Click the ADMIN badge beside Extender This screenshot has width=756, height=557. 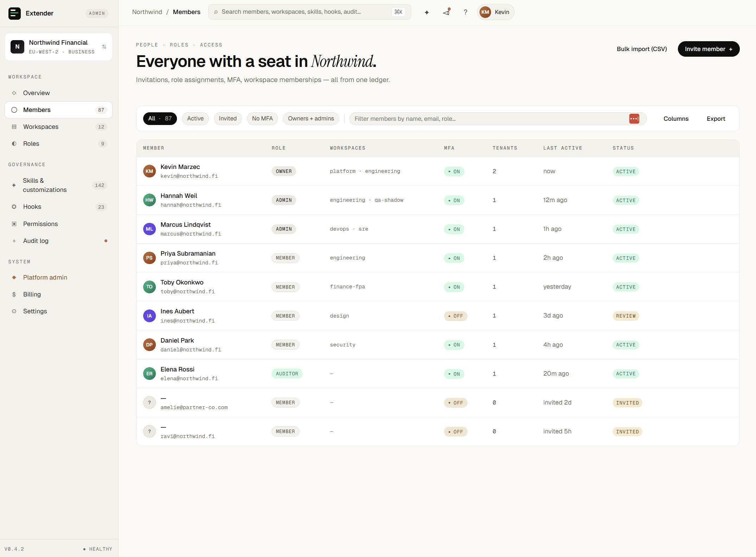pyautogui.click(x=97, y=13)
